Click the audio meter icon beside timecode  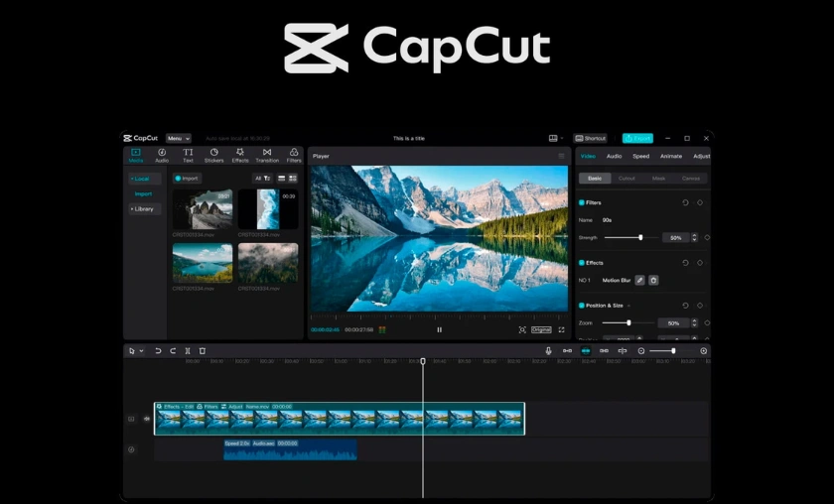click(x=382, y=330)
